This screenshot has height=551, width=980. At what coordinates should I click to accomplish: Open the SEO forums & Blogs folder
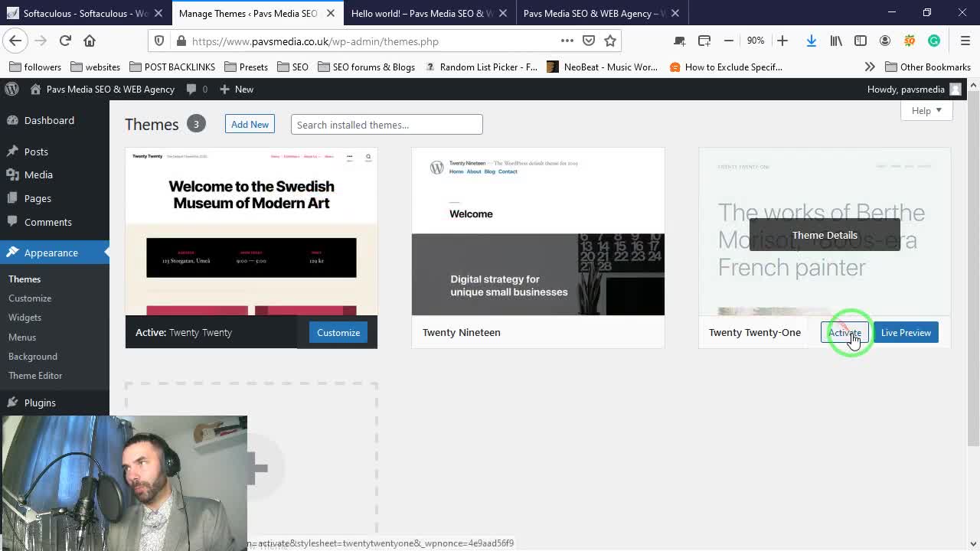click(x=366, y=67)
